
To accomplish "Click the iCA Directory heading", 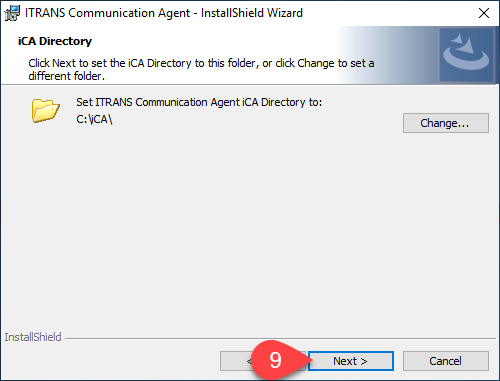I will pyautogui.click(x=55, y=41).
